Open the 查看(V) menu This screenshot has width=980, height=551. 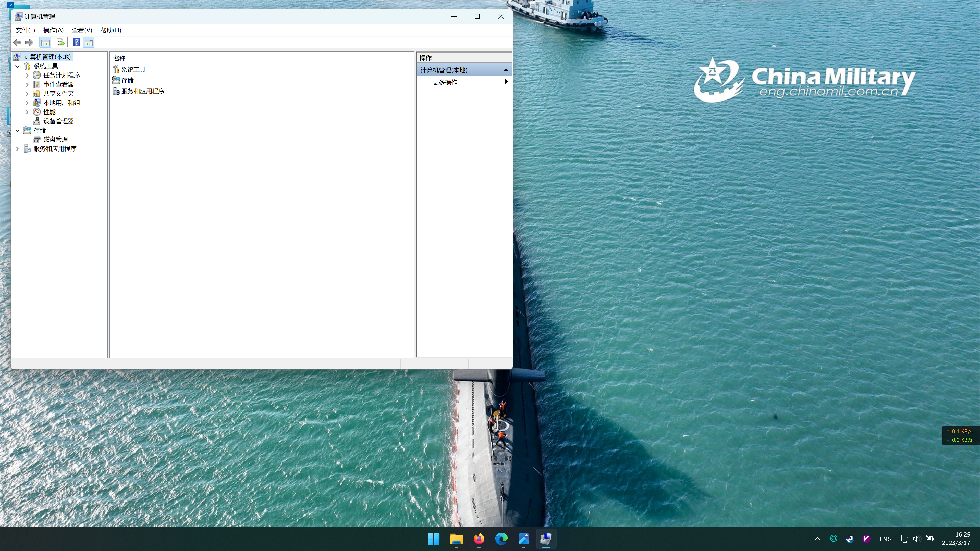(82, 30)
